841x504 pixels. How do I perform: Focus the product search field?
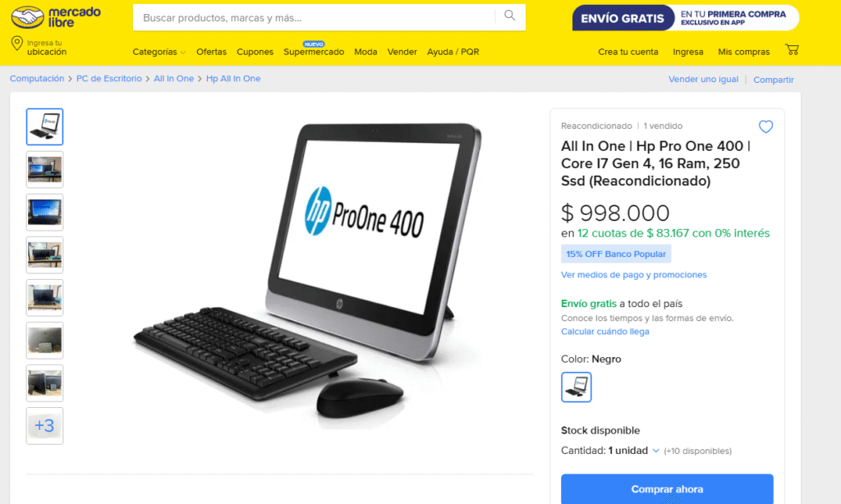(314, 18)
